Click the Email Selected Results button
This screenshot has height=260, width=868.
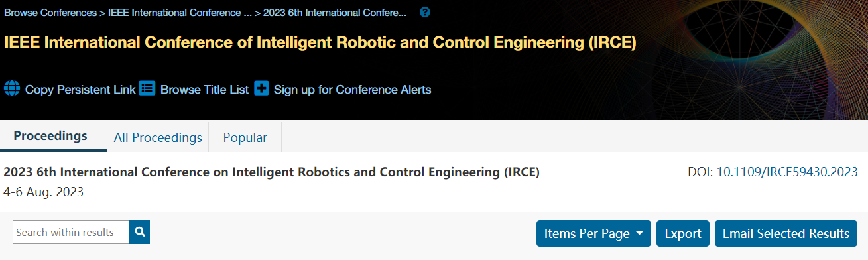(x=786, y=233)
